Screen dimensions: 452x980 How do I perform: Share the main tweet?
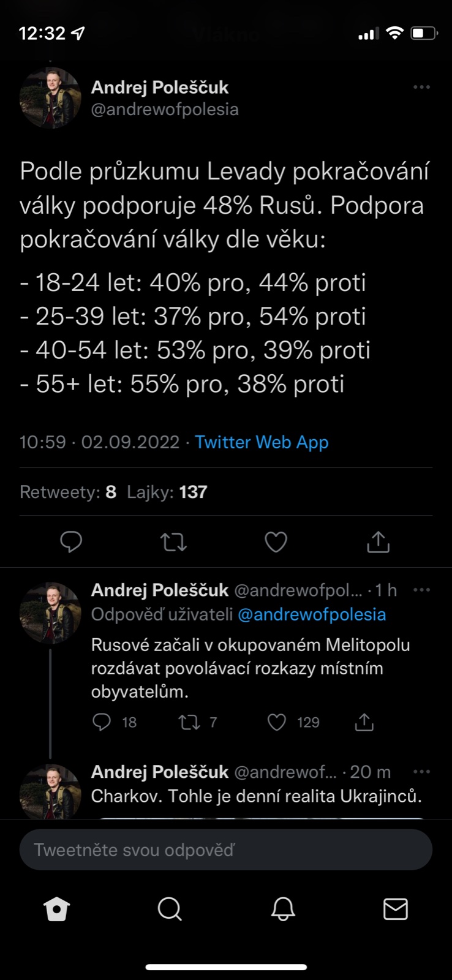pos(378,542)
